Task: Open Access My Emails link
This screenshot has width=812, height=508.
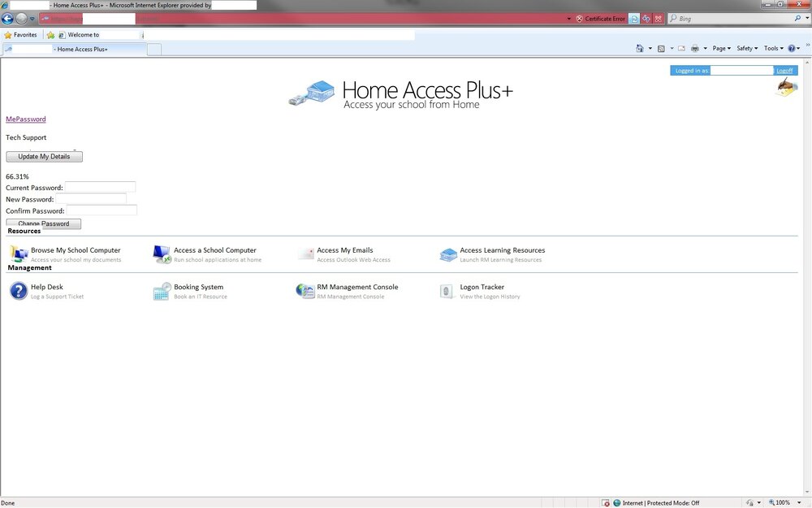Action: [345, 250]
